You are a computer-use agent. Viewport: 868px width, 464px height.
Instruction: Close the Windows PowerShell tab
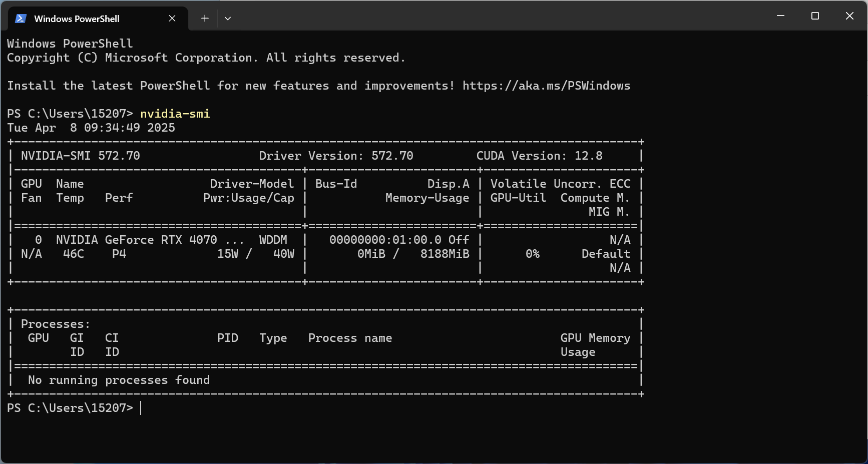172,19
